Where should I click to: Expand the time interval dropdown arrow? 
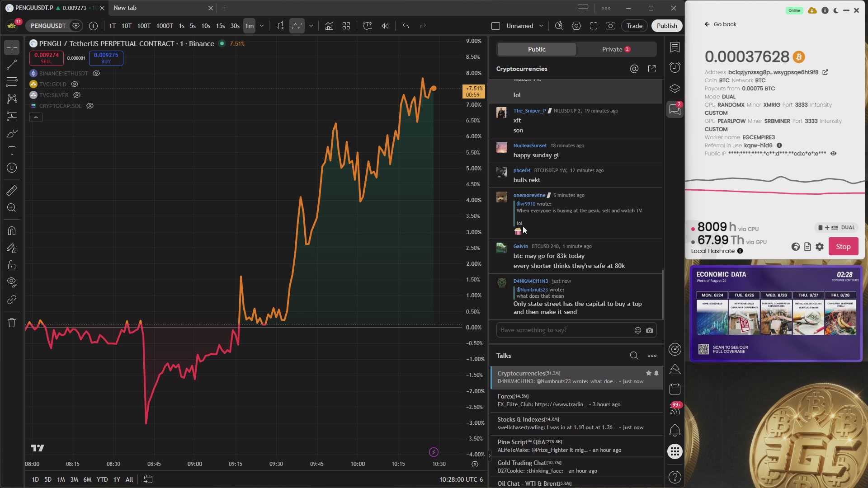(x=262, y=26)
